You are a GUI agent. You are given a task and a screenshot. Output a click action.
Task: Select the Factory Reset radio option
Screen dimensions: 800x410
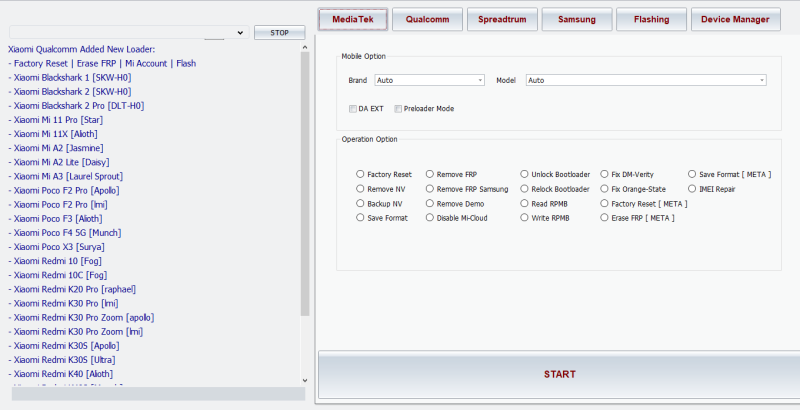coord(361,174)
